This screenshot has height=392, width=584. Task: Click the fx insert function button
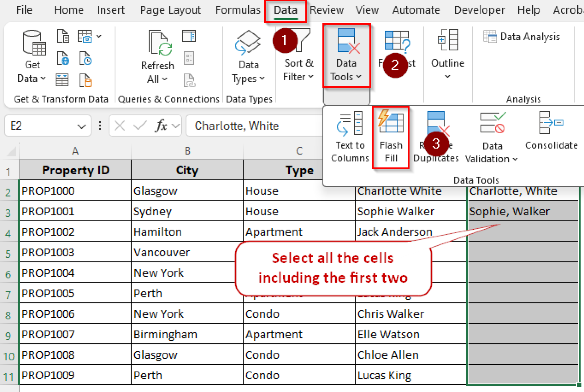pyautogui.click(x=160, y=125)
